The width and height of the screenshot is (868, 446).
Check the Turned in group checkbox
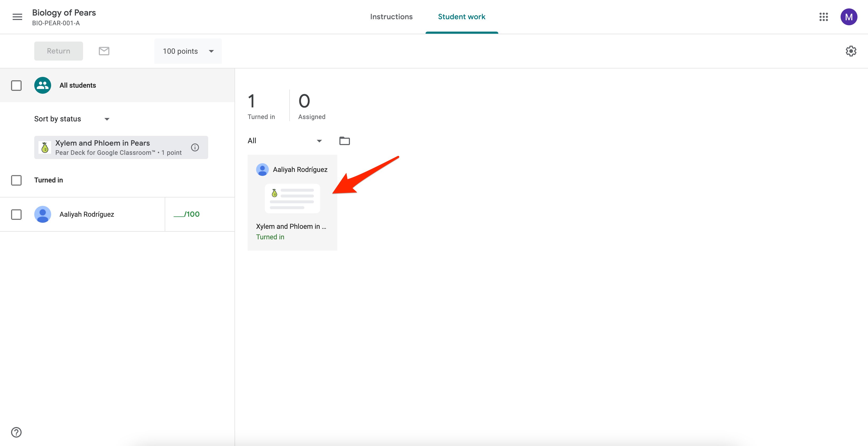pos(16,180)
